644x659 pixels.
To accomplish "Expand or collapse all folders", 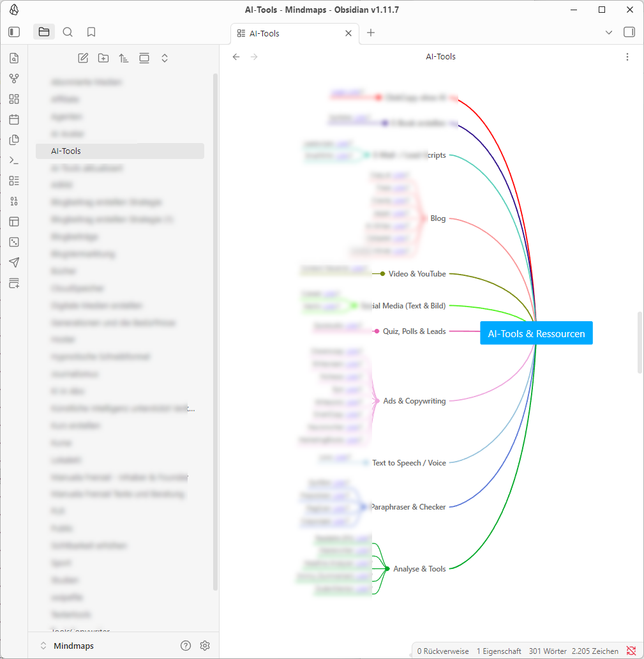I will (165, 58).
